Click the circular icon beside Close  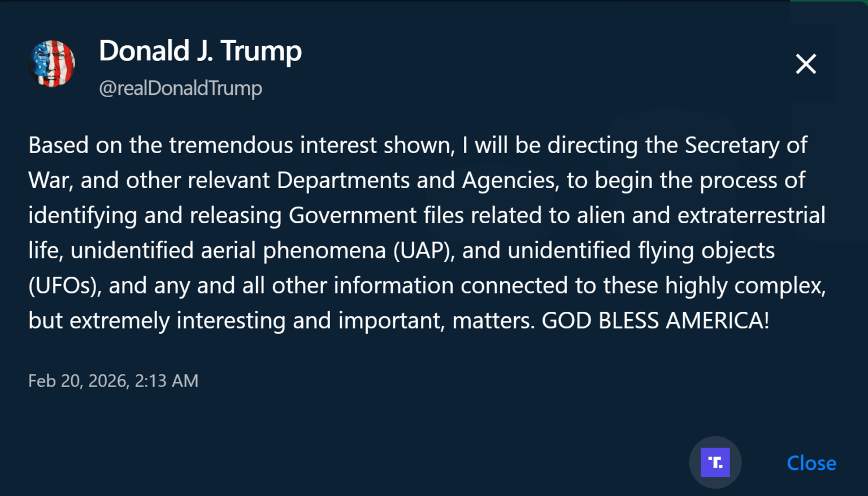pyautogui.click(x=715, y=462)
